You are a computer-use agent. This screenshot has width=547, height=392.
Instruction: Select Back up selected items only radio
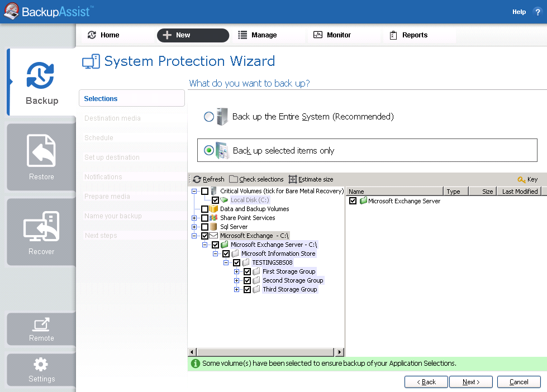click(209, 151)
